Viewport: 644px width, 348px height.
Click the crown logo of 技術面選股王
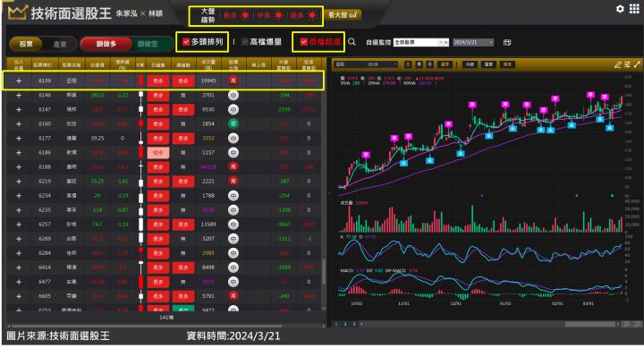pos(18,13)
